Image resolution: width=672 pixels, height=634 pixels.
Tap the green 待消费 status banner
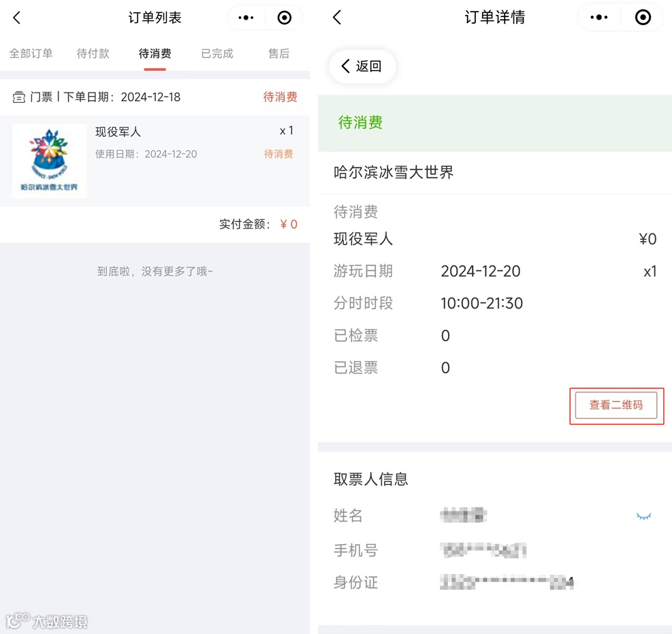tap(495, 123)
